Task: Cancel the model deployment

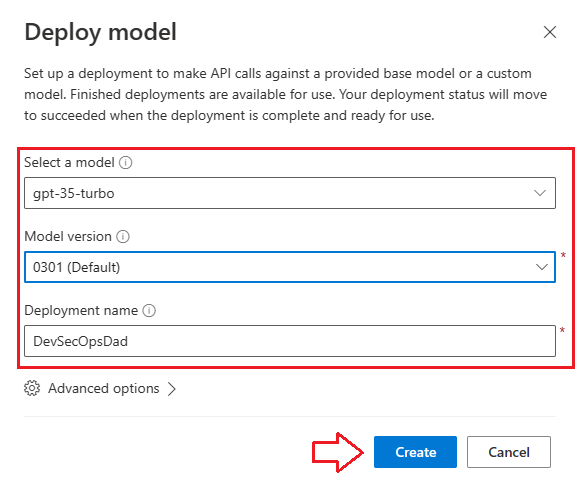Action: [x=509, y=452]
